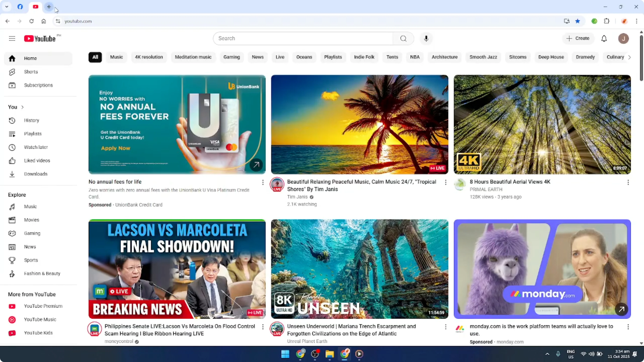Open the volume control in system tray
644x362 pixels.
point(591,354)
